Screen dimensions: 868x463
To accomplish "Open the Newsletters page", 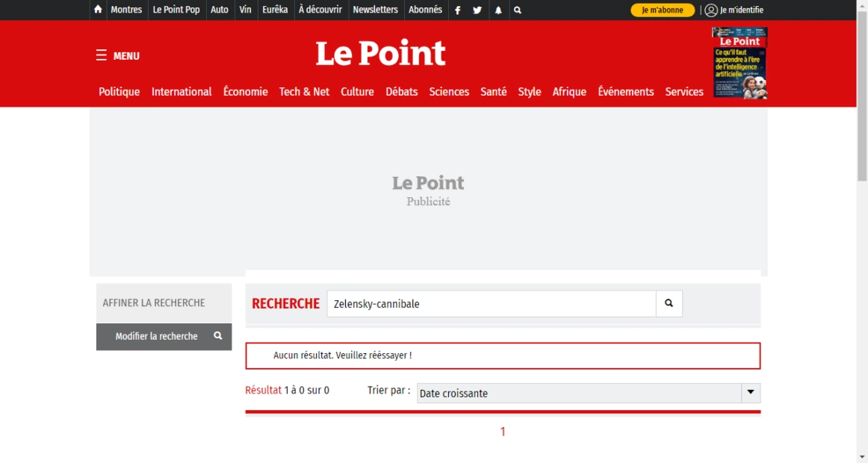I will (375, 10).
